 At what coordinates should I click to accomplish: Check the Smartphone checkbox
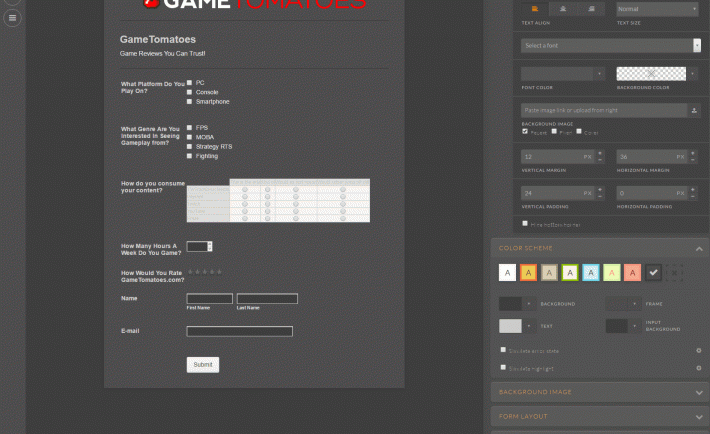(189, 102)
